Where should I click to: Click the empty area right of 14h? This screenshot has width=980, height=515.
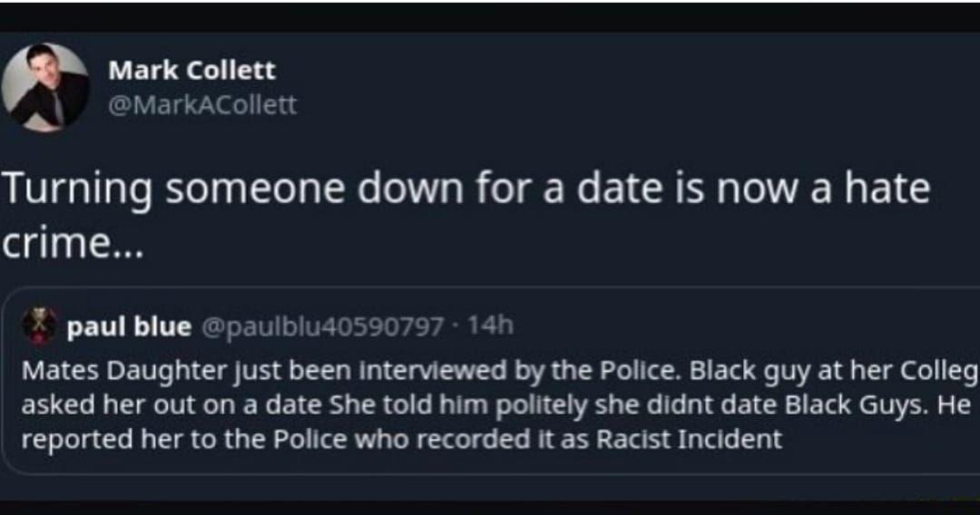744,326
